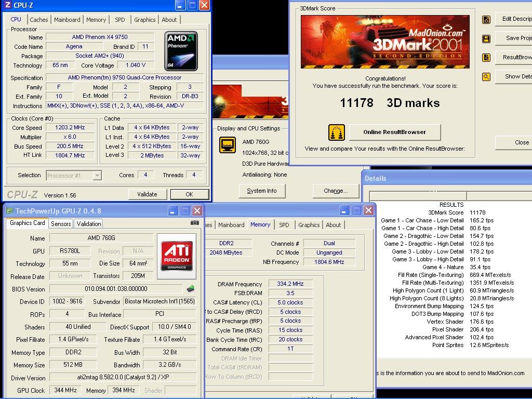
Task: Click the CPU-Z title bar app icon
Action: pyautogui.click(x=7, y=5)
